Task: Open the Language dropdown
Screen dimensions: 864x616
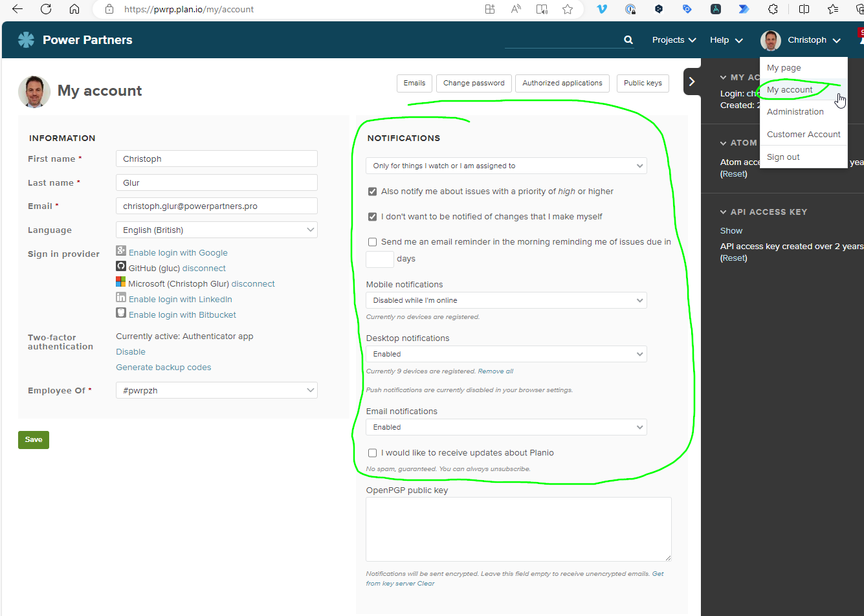Action: coord(217,230)
